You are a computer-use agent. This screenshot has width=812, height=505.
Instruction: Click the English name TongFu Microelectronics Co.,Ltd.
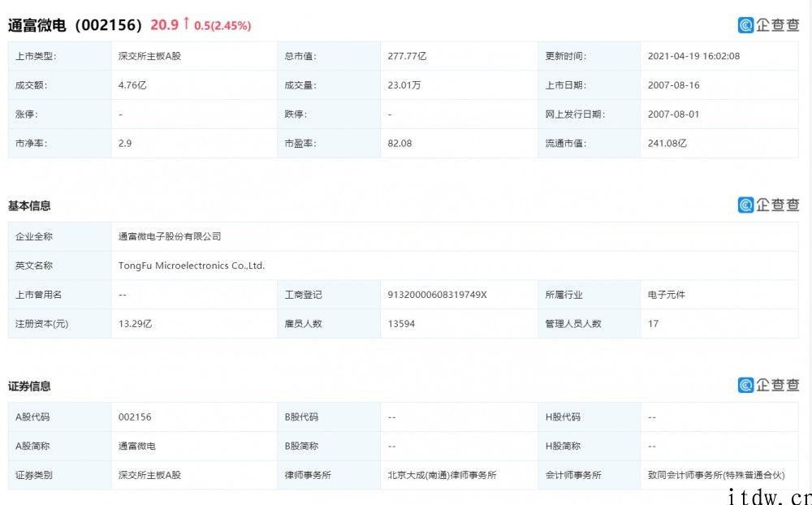click(192, 265)
